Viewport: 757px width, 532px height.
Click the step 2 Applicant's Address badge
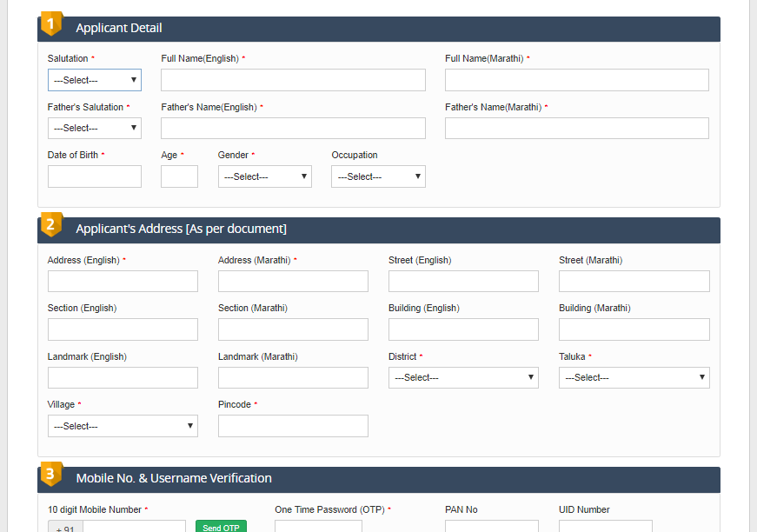point(51,225)
